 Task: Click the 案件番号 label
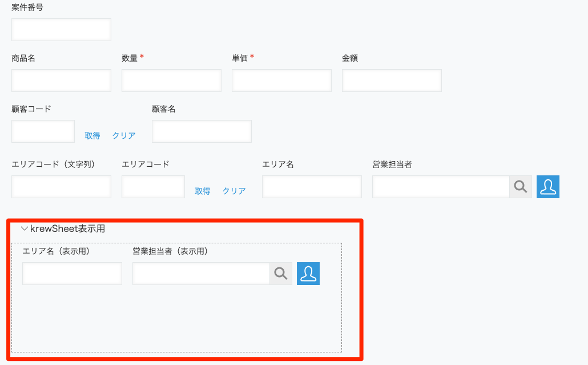[27, 7]
